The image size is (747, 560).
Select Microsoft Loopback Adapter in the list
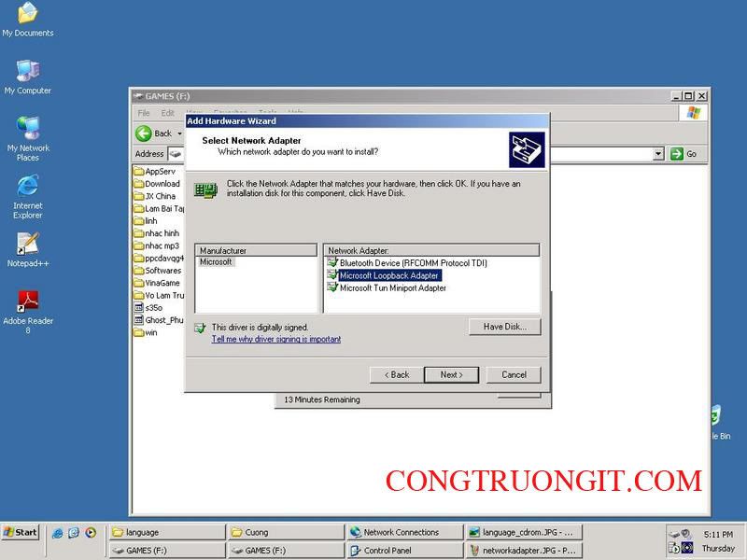click(x=384, y=275)
